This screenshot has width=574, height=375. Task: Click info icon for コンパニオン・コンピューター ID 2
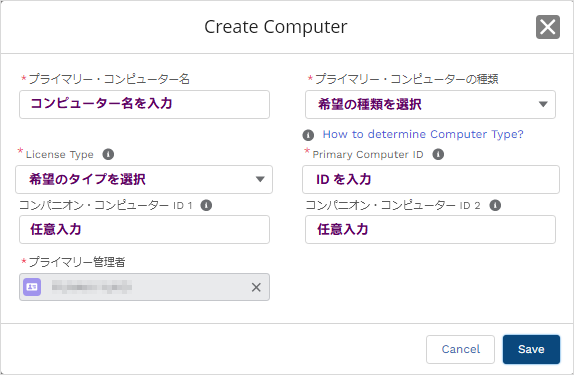495,205
